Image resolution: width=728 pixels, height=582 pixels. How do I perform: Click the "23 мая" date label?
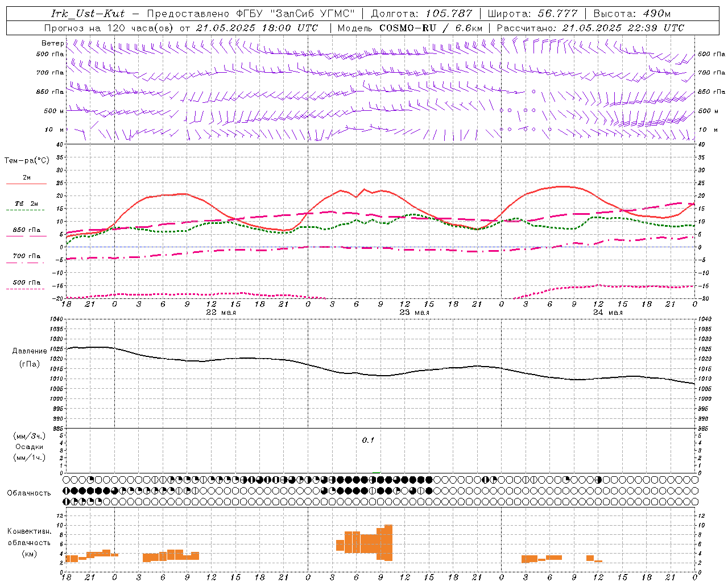point(414,313)
